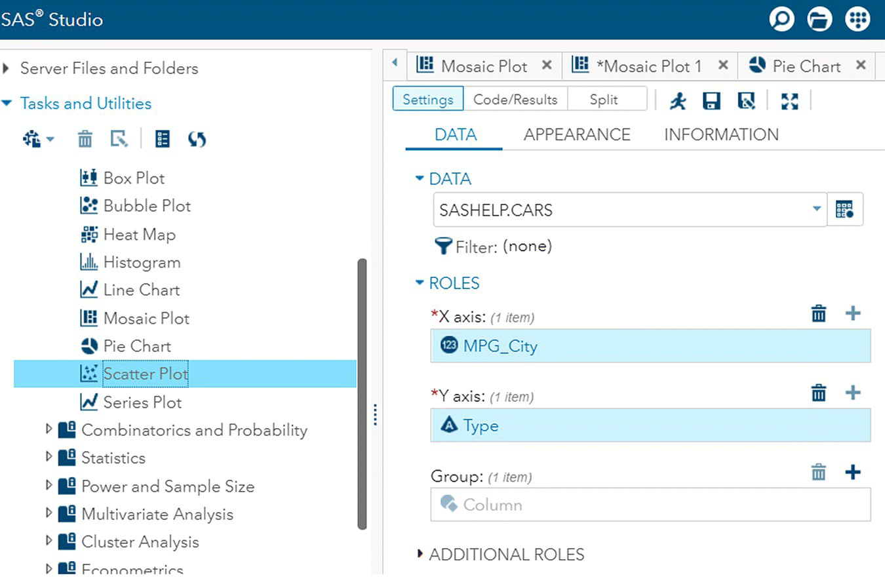The width and height of the screenshot is (885, 588).
Task: Click the delete trash icon in Tasks toolbar
Action: click(85, 139)
